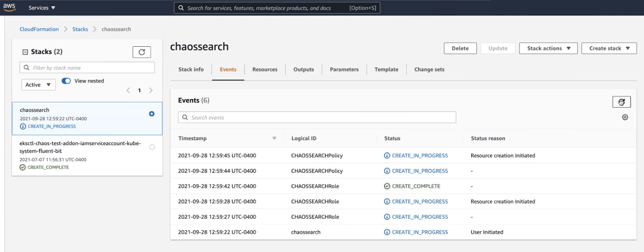
Task: Select the chaossearch stack radio button
Action: coord(152,114)
